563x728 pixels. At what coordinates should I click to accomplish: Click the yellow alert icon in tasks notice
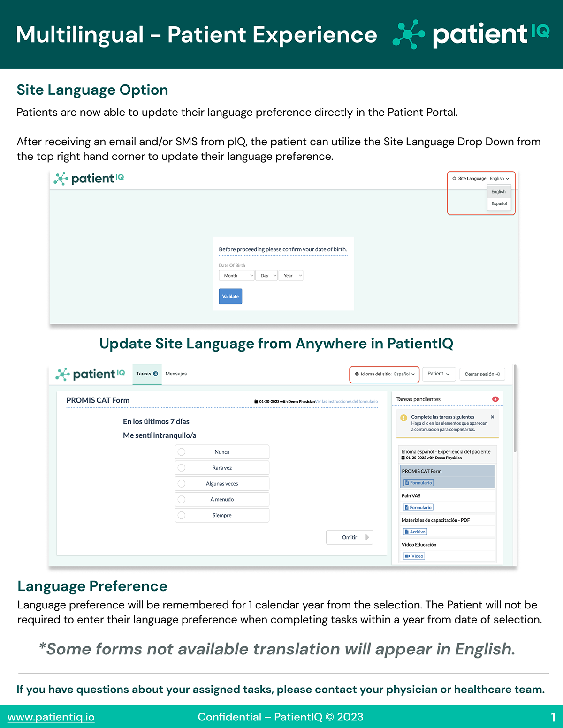click(x=403, y=418)
